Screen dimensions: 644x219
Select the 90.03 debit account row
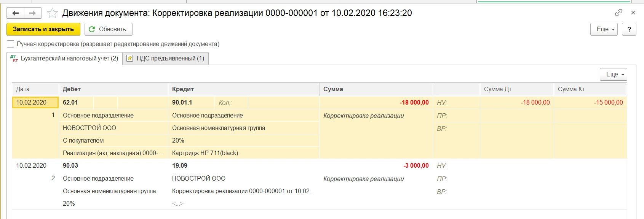[70, 166]
